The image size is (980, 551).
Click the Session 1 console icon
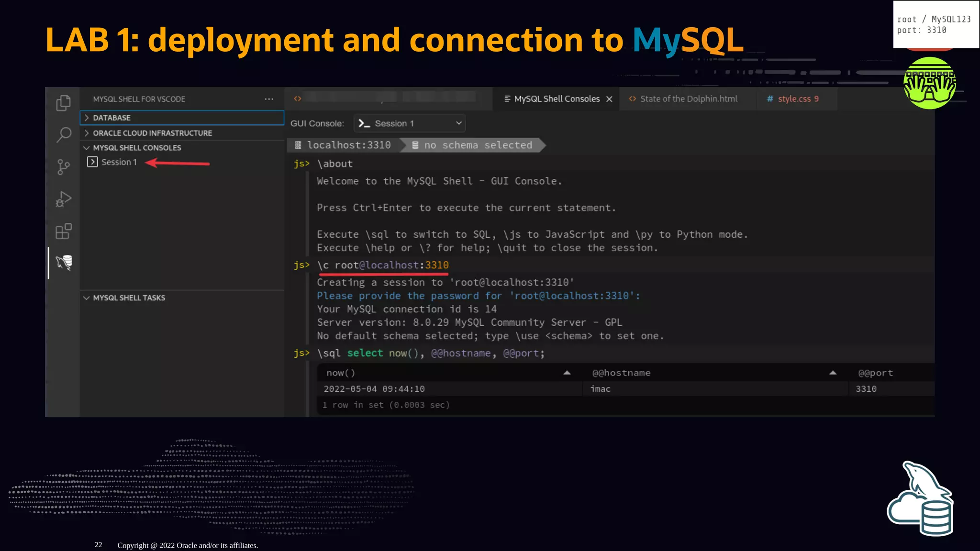(x=92, y=162)
